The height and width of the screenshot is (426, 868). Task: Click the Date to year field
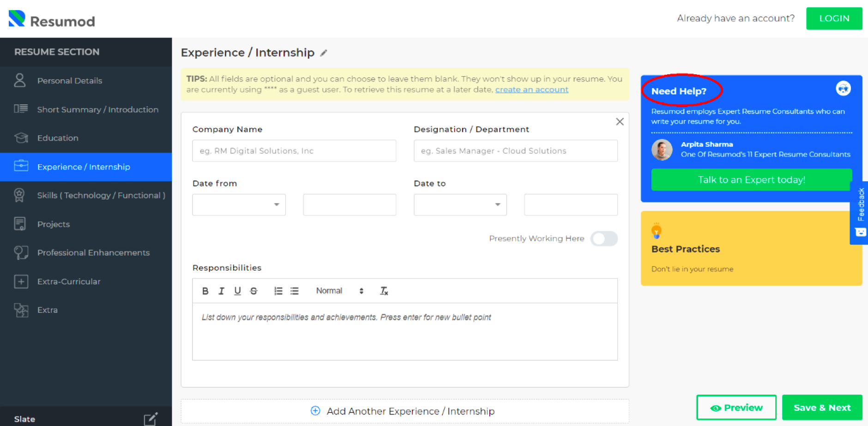click(x=571, y=204)
